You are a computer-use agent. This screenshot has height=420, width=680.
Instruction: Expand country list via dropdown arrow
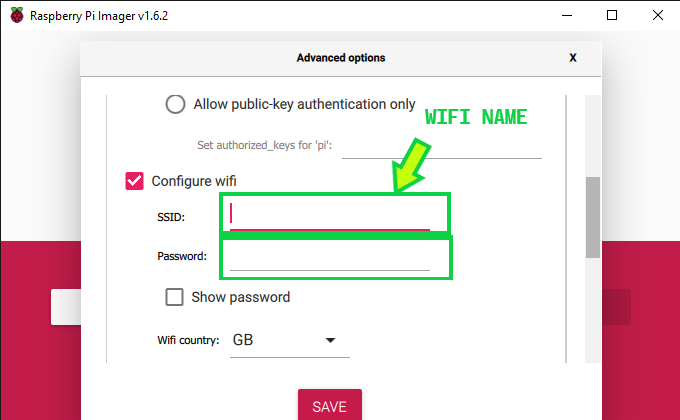tap(330, 341)
